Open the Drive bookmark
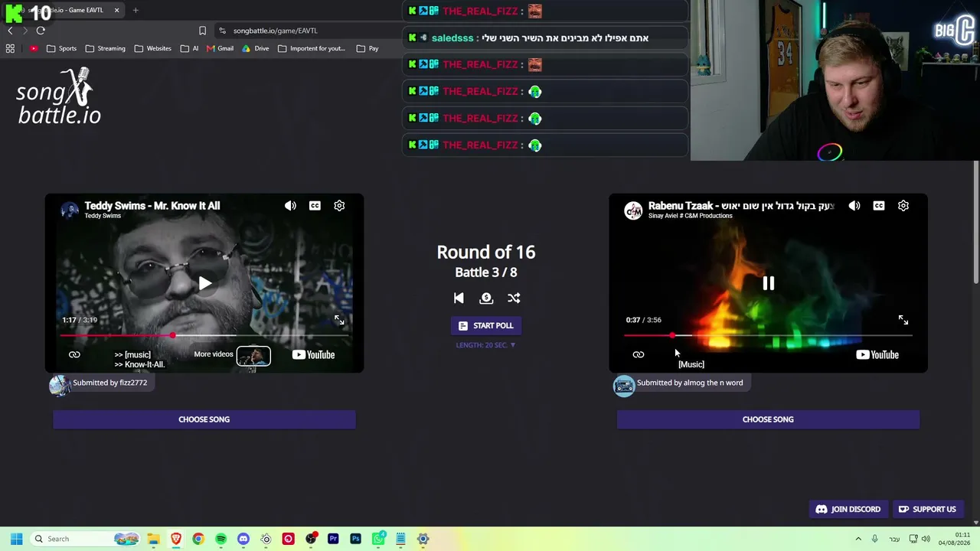 coord(256,48)
